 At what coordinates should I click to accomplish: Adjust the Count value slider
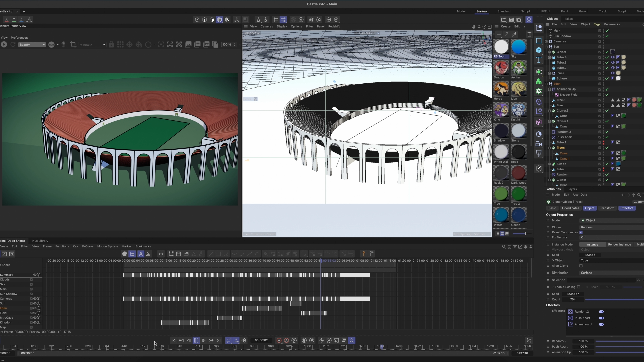click(x=614, y=299)
